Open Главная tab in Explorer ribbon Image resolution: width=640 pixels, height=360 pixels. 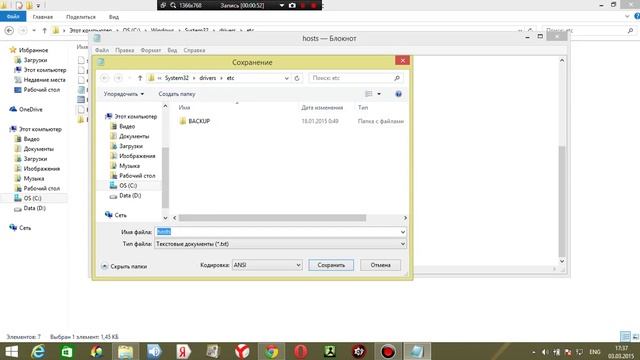tap(42, 17)
